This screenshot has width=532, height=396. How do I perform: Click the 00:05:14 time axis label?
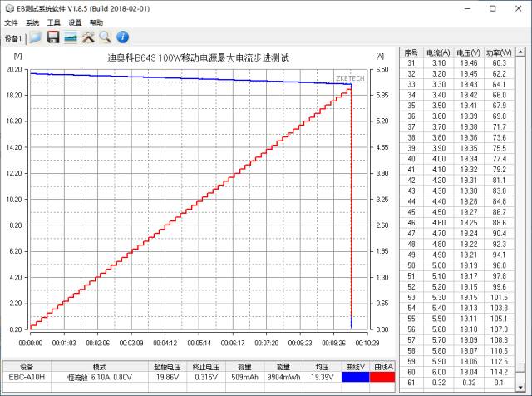[x=199, y=343]
